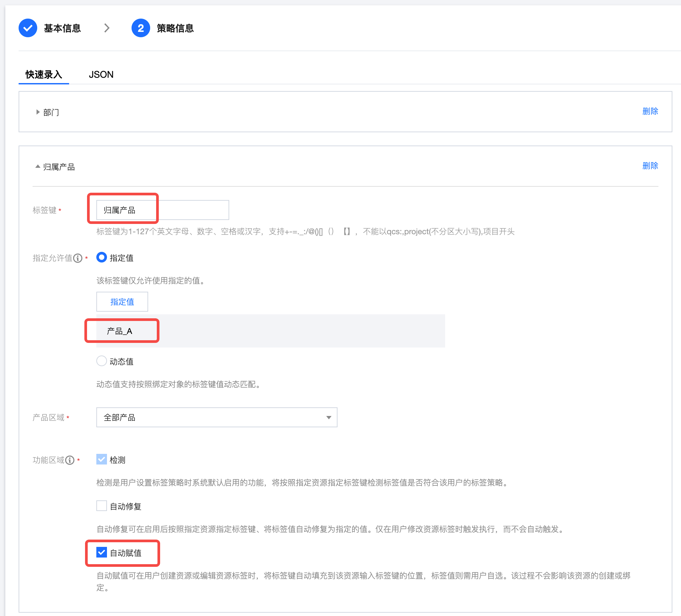Click the chevron arrow between wizard steps
Screen dimensions: 681x616
(107, 28)
